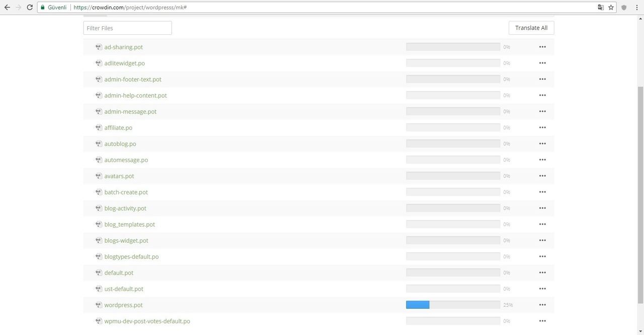Image resolution: width=644 pixels, height=335 pixels.
Task: Open the admin-footer-text.pot file link
Action: coord(133,79)
